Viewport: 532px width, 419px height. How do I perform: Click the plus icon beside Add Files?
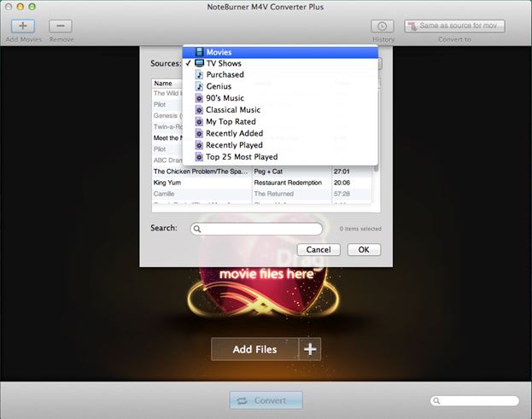[310, 349]
